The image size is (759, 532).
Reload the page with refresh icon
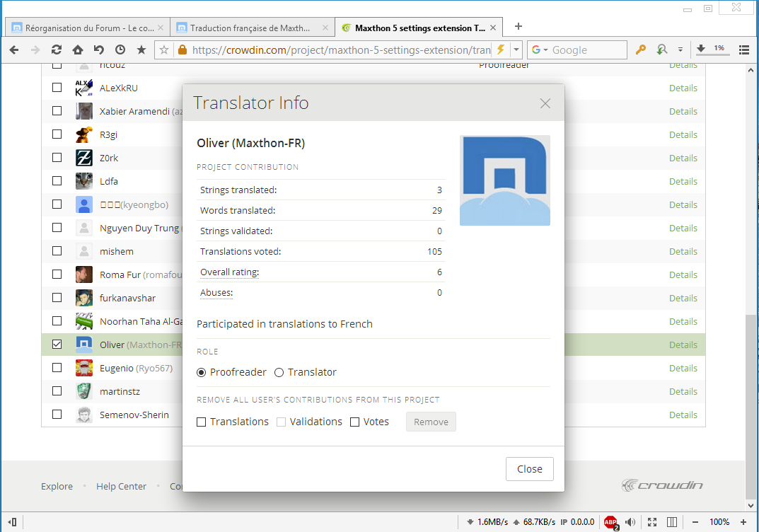coord(57,50)
